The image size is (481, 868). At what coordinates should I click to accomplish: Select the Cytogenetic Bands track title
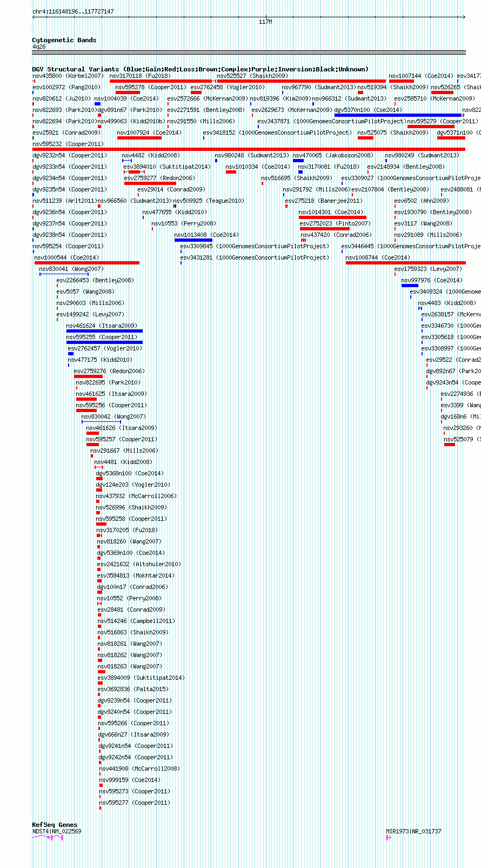point(64,40)
